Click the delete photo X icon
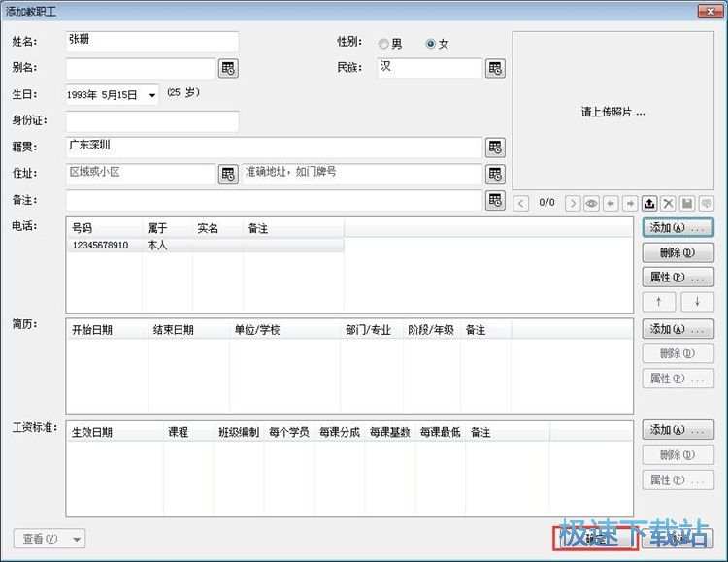728x562 pixels. click(668, 204)
